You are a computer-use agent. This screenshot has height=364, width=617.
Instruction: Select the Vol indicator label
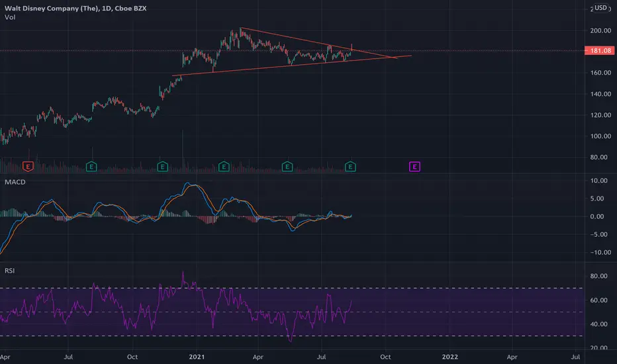10,17
